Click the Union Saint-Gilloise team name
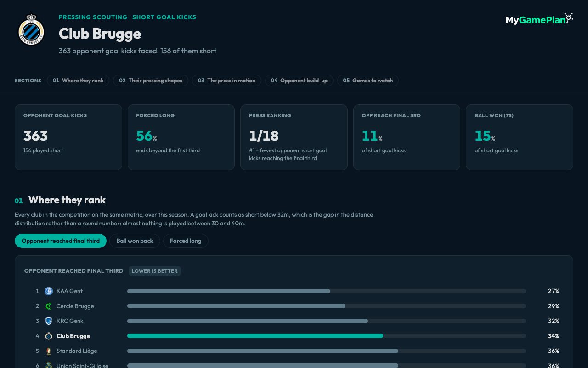588x368 pixels. 82,366
